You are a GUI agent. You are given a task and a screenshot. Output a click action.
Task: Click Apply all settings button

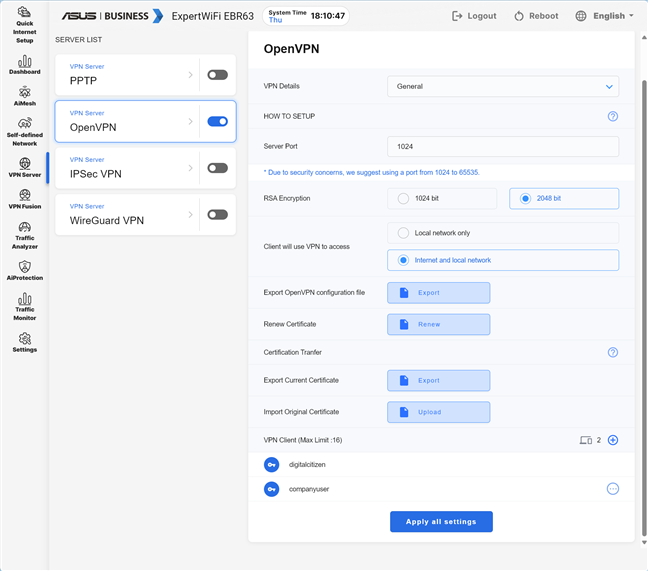(x=441, y=522)
